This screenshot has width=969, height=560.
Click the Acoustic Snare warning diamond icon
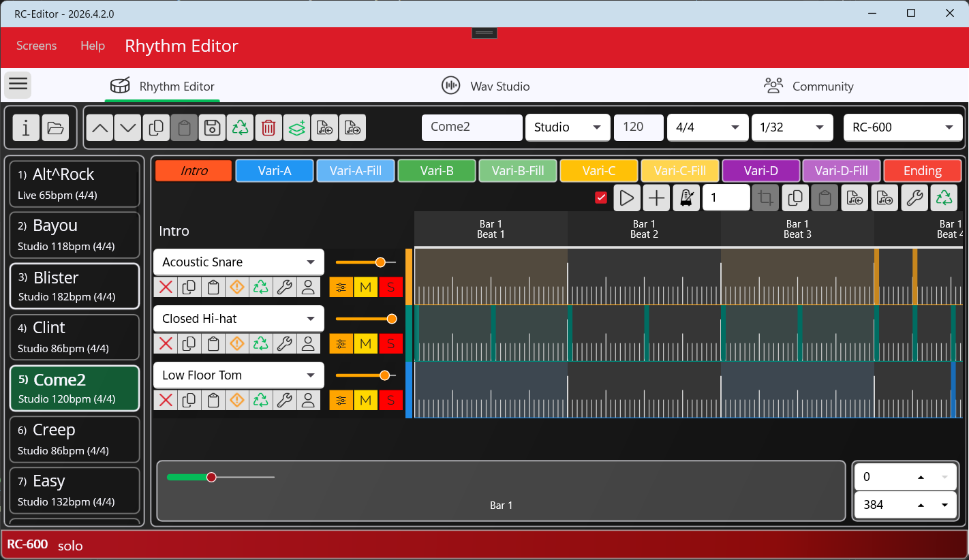tap(236, 287)
